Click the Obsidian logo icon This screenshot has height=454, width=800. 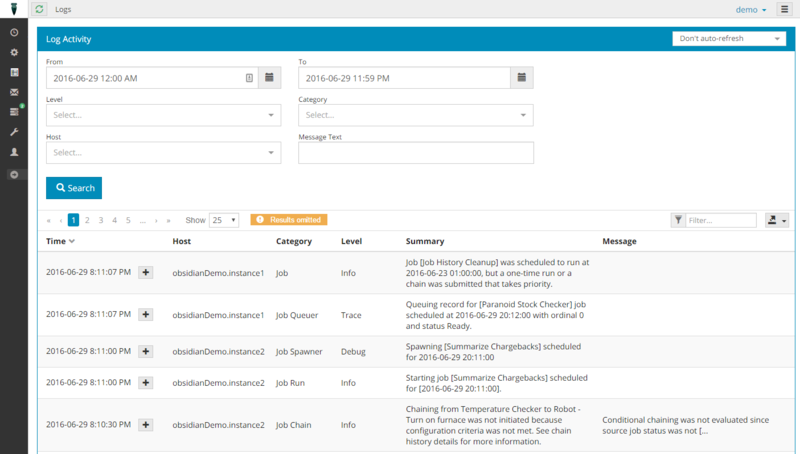tap(14, 9)
